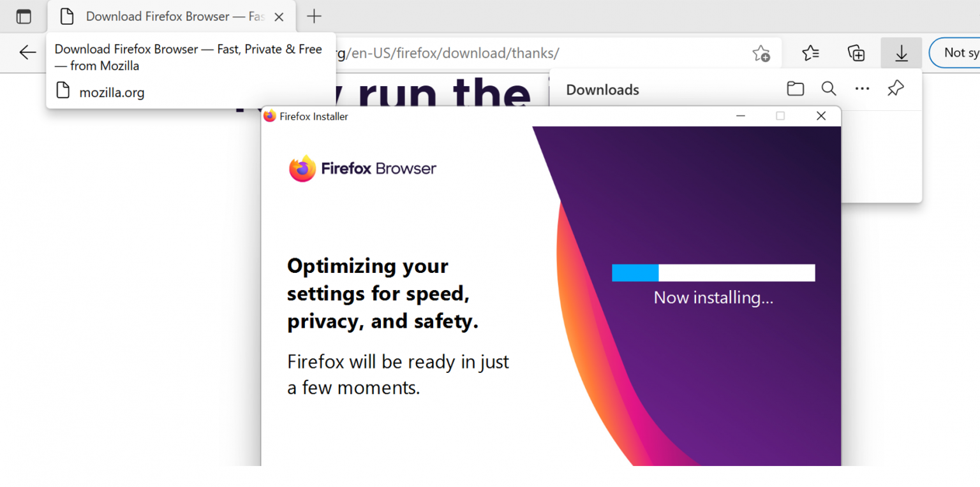The image size is (980, 487).
Task: Click the Now installing progress bar
Action: [713, 272]
